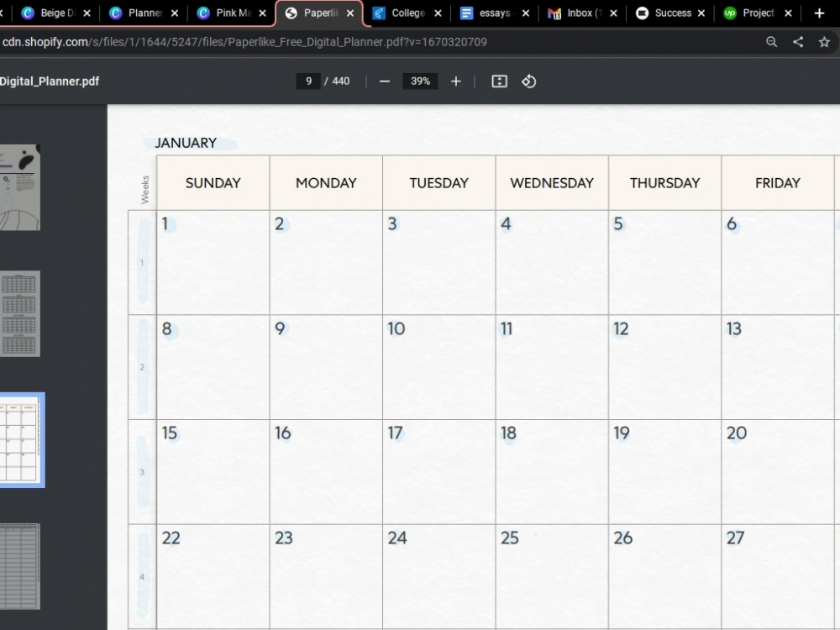Close the Paperlike PDF tab
Screen dimensions: 840x630
349,13
